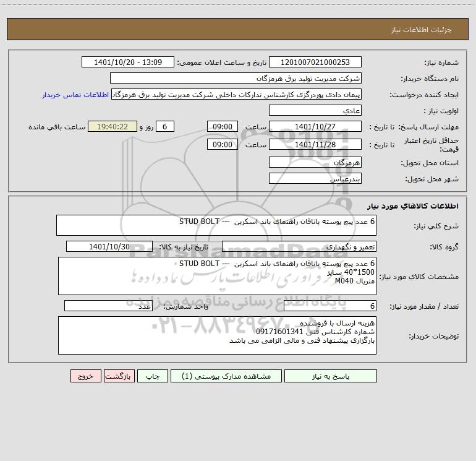Click goods specifications textarea with M040
This screenshot has height=461, width=476.
point(217,276)
